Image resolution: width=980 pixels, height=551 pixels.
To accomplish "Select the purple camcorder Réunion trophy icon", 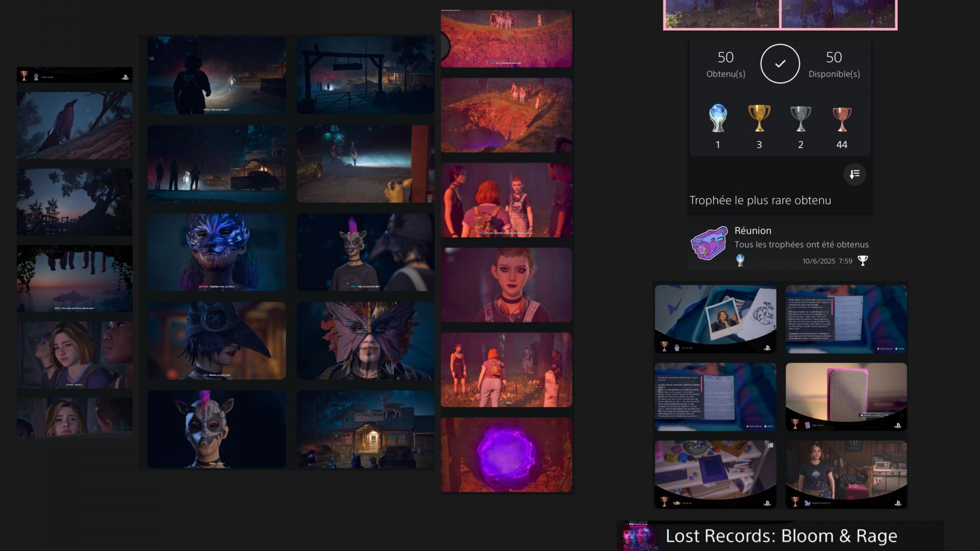I will tap(709, 243).
